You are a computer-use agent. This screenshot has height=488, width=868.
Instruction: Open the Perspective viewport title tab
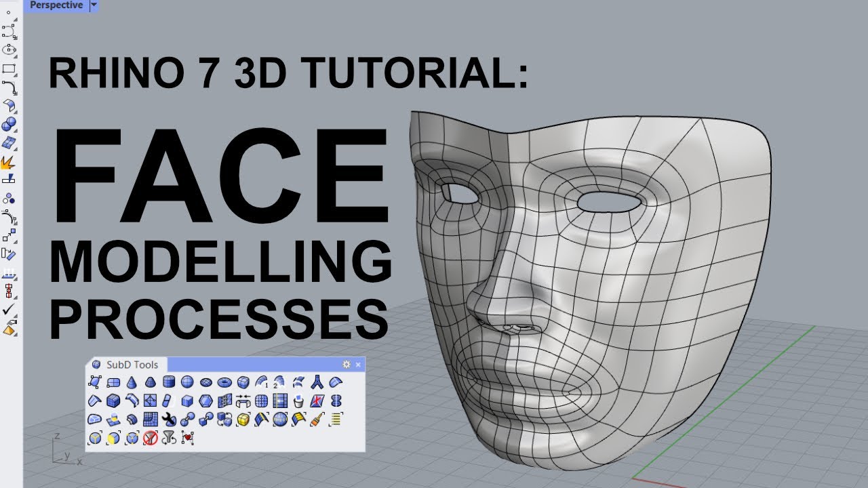click(x=57, y=5)
